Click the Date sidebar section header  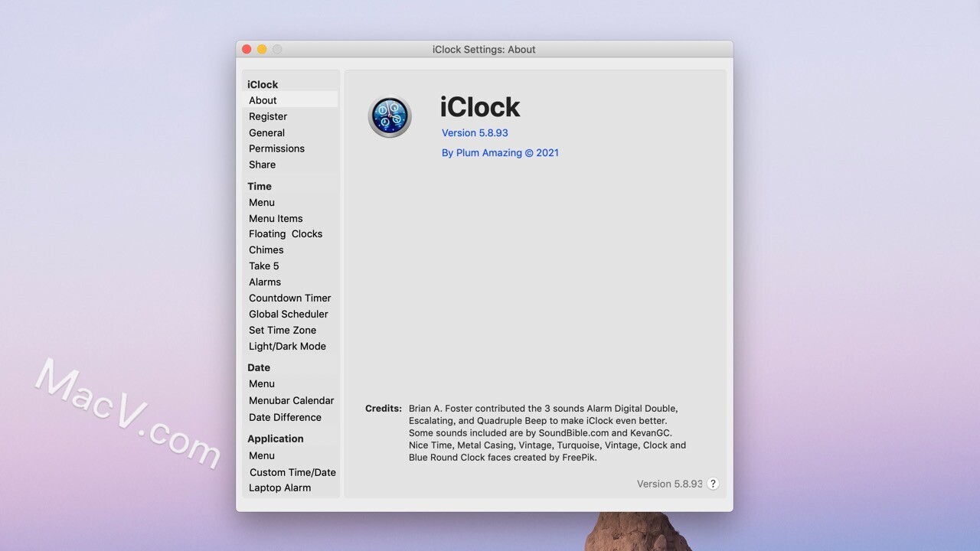pyautogui.click(x=259, y=368)
